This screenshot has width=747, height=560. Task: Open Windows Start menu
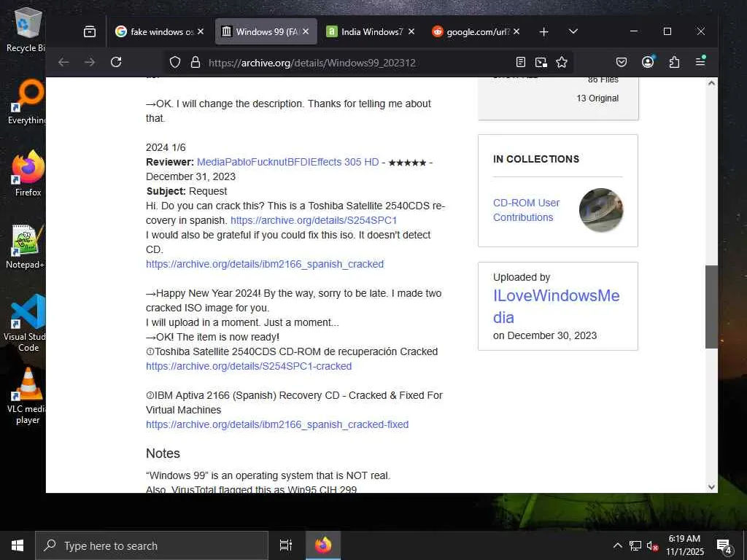pos(18,545)
